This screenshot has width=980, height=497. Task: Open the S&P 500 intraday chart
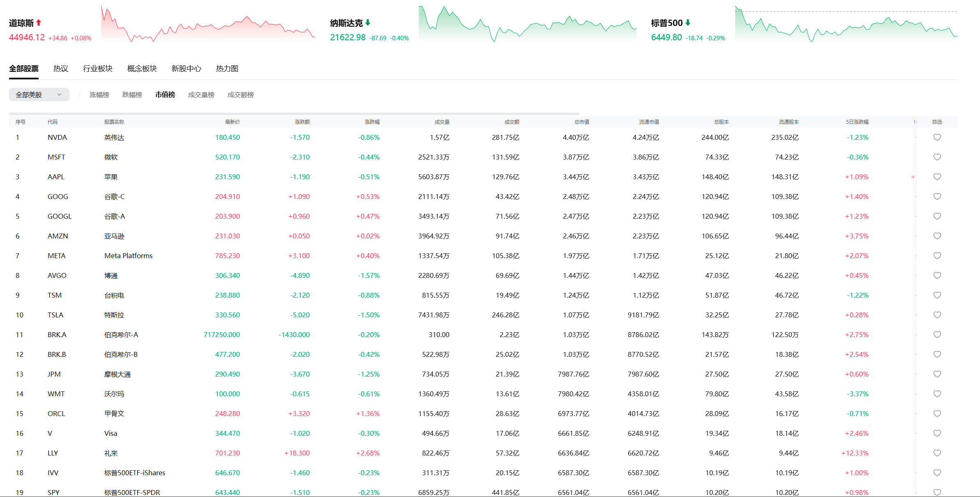(846, 24)
